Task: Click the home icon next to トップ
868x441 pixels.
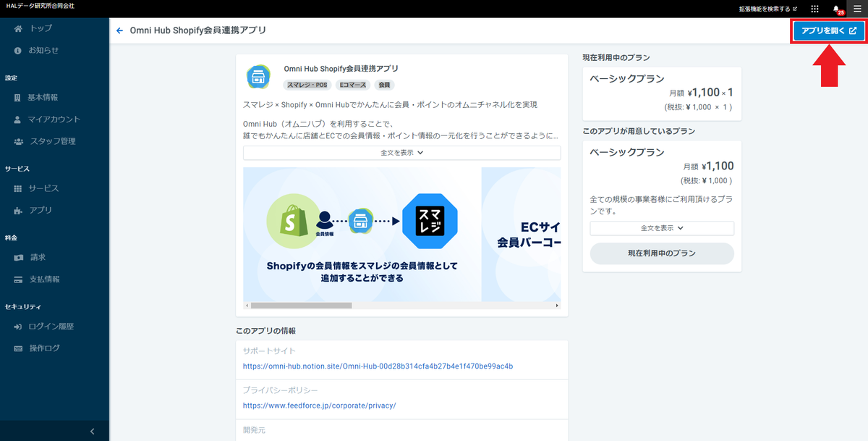Action: pyautogui.click(x=18, y=28)
